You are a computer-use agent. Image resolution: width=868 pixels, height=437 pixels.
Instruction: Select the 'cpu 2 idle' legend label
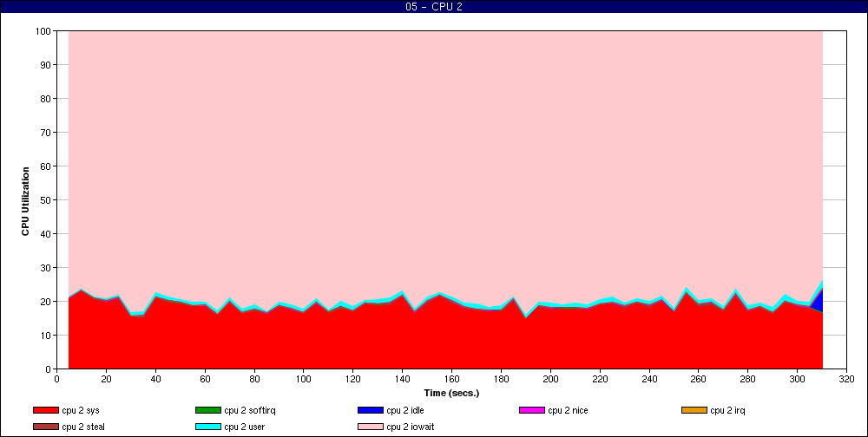coord(405,410)
